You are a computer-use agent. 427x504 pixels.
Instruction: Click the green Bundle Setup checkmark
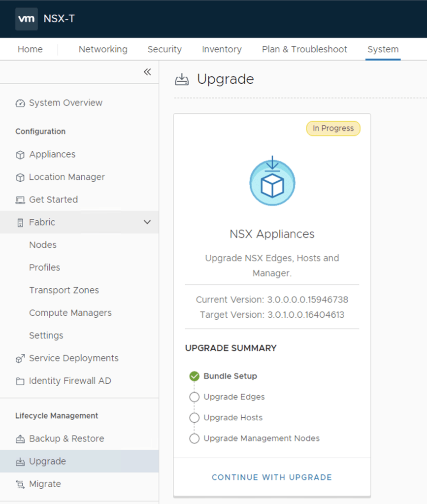tap(194, 376)
